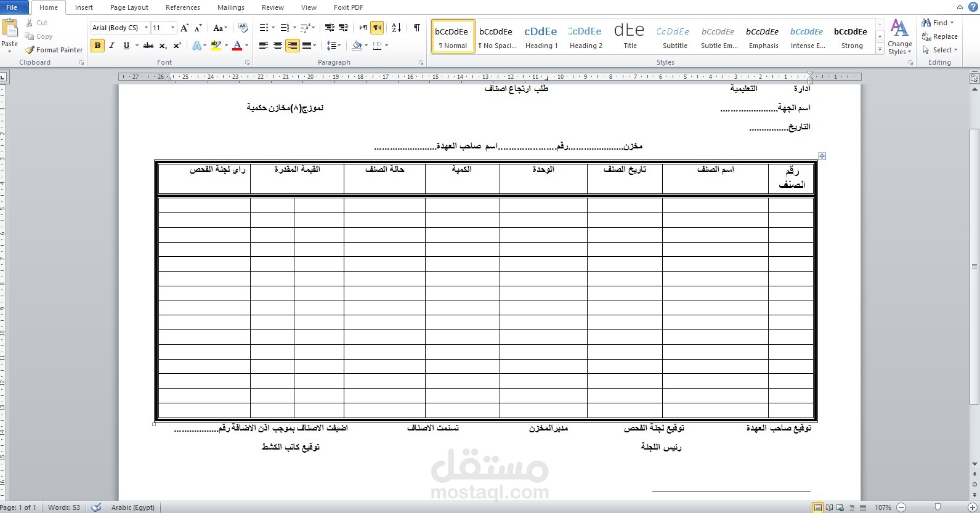This screenshot has height=513, width=980.
Task: Expand Styles gallery More arrow
Action: point(880,49)
